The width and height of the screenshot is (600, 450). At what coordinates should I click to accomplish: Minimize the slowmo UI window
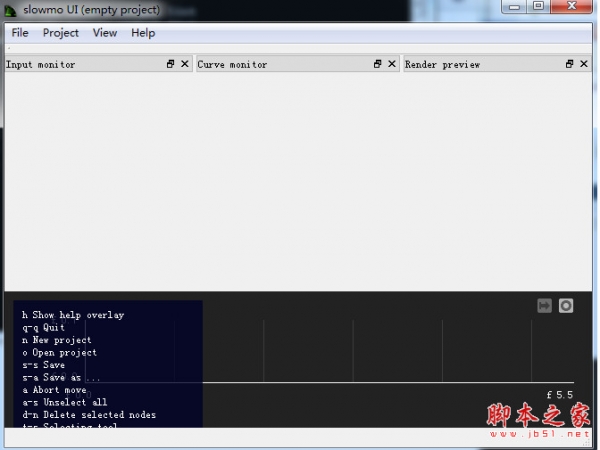tap(515, 7)
